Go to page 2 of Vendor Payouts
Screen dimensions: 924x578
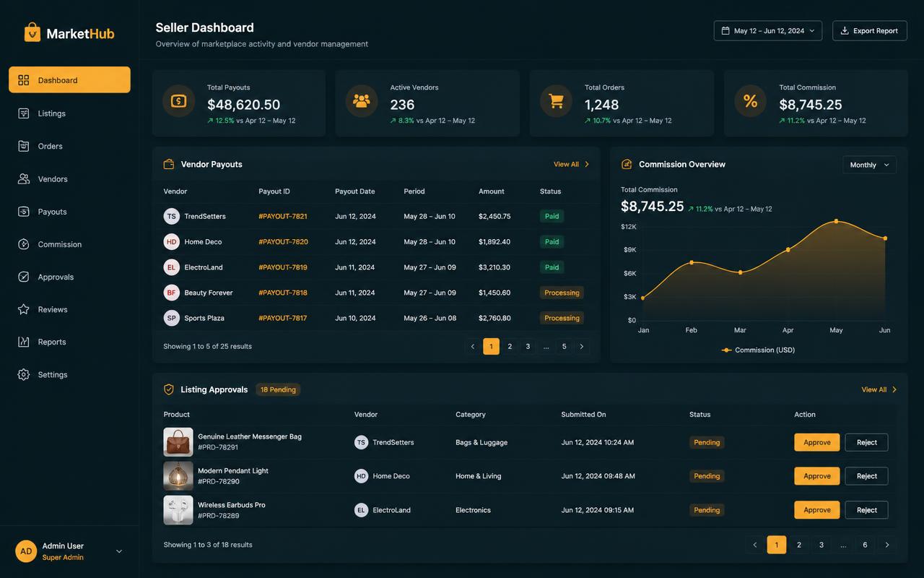coord(510,346)
